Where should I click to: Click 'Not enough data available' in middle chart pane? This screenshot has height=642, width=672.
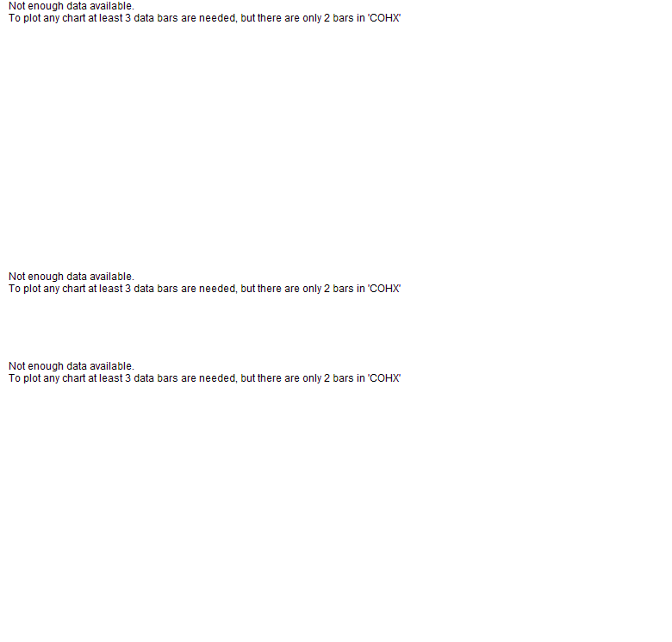[x=72, y=277]
